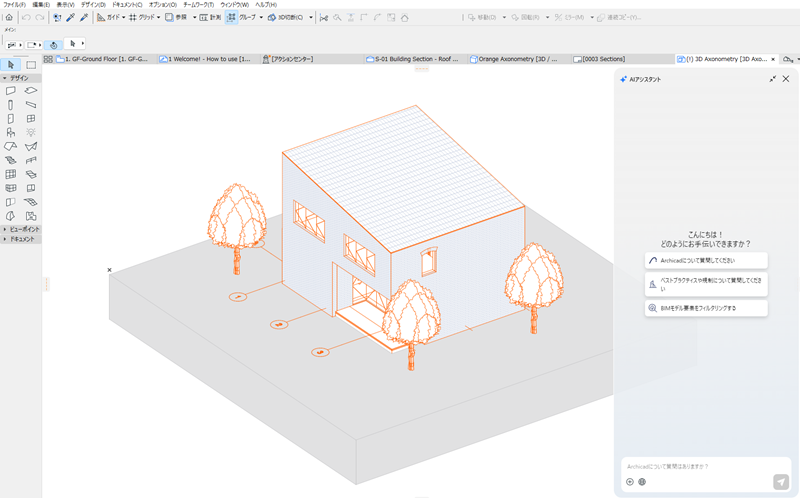800x498 pixels.
Task: Toggle Trace reference (参照) button
Action: click(x=176, y=17)
